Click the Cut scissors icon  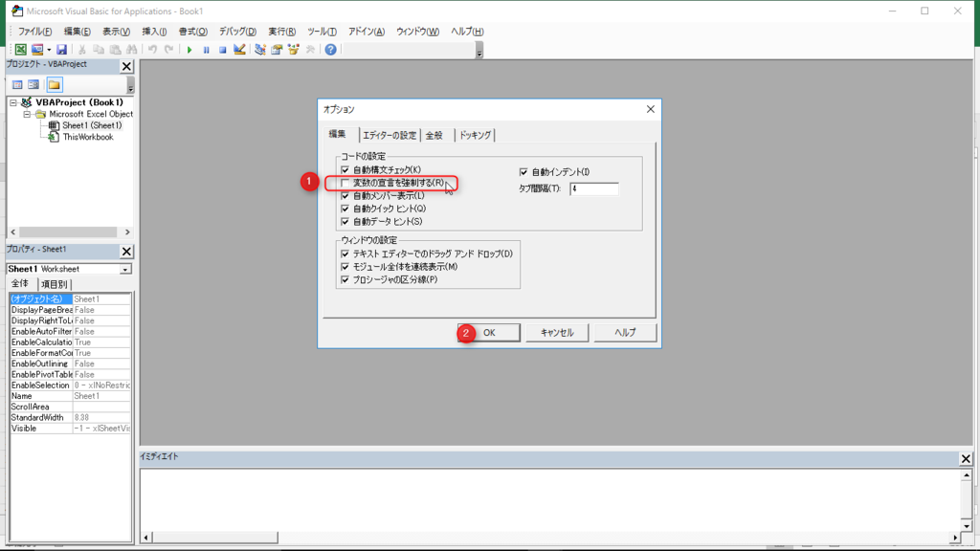pyautogui.click(x=82, y=50)
